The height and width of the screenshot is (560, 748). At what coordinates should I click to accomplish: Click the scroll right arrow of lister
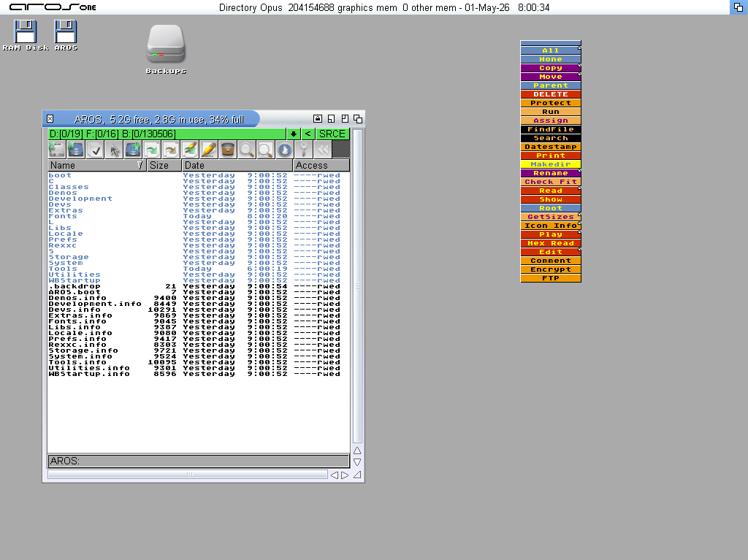click(345, 475)
